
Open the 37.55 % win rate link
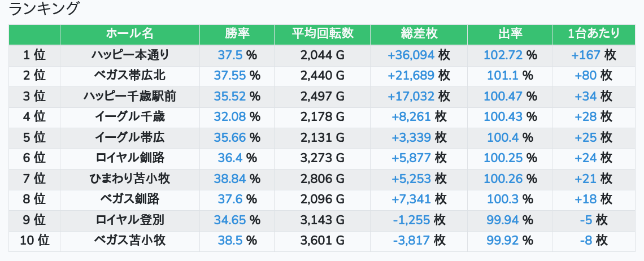point(230,76)
